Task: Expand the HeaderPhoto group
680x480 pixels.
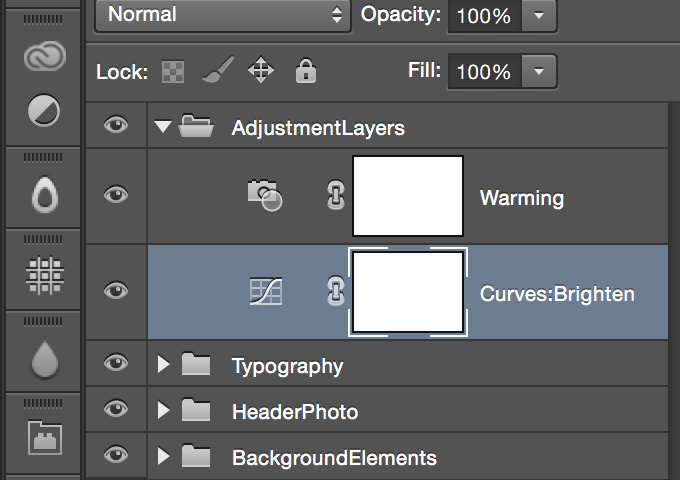Action: click(163, 410)
